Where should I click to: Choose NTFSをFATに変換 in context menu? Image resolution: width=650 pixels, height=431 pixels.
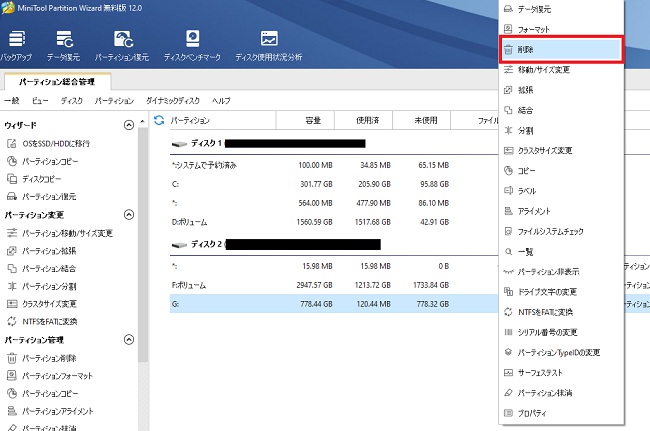[x=562, y=312]
